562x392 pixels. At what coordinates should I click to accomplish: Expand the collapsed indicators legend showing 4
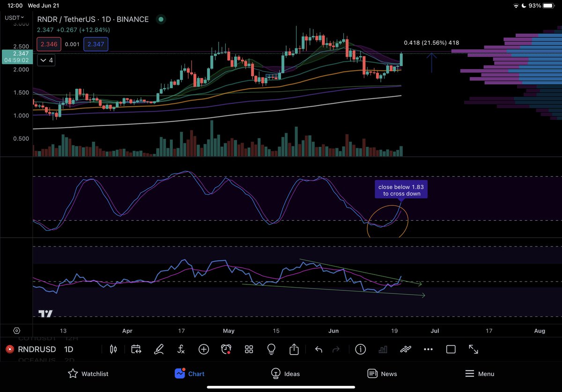(46, 60)
